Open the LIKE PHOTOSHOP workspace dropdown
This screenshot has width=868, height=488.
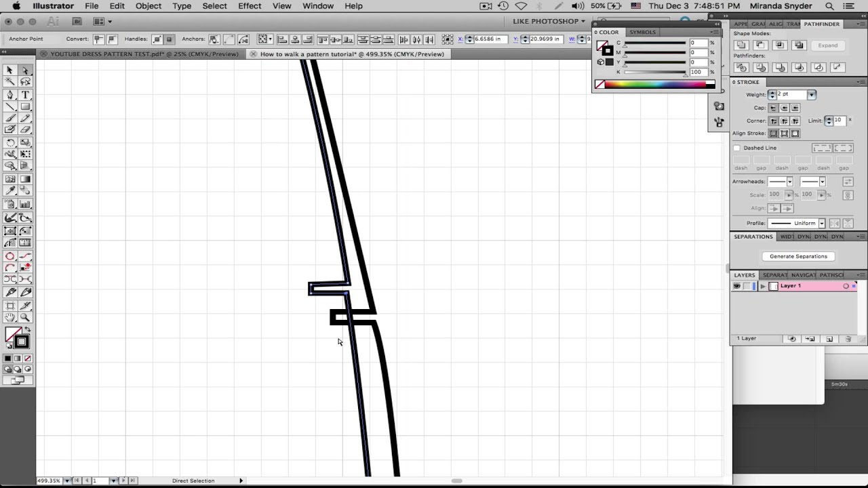click(549, 21)
